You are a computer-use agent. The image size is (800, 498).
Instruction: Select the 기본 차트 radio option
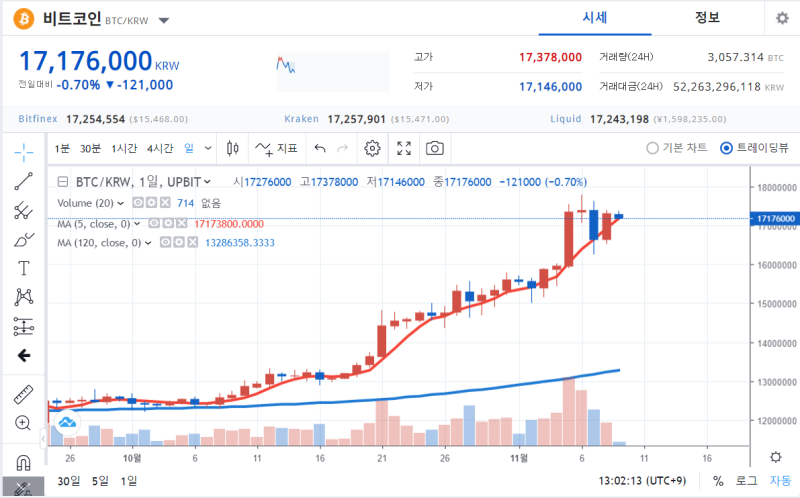(x=677, y=148)
